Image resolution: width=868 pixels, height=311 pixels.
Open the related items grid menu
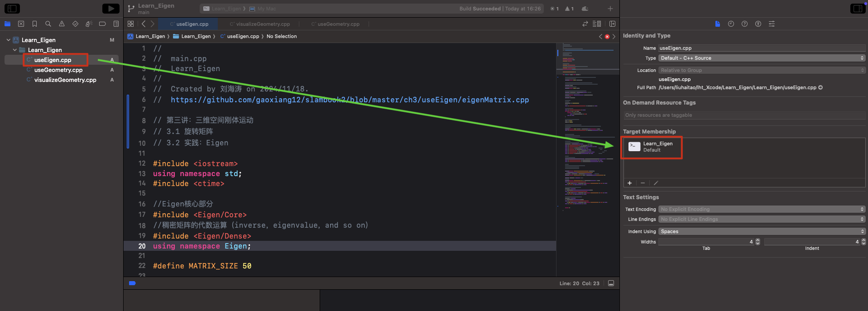[131, 24]
